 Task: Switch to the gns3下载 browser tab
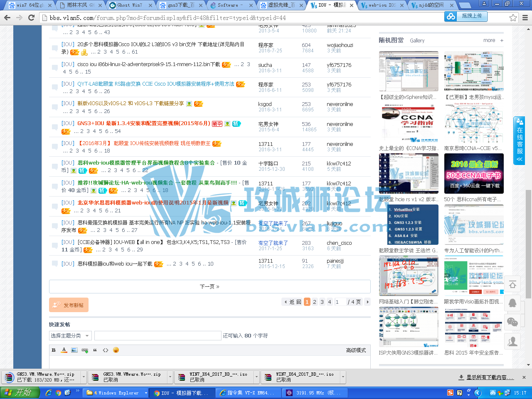(180, 5)
